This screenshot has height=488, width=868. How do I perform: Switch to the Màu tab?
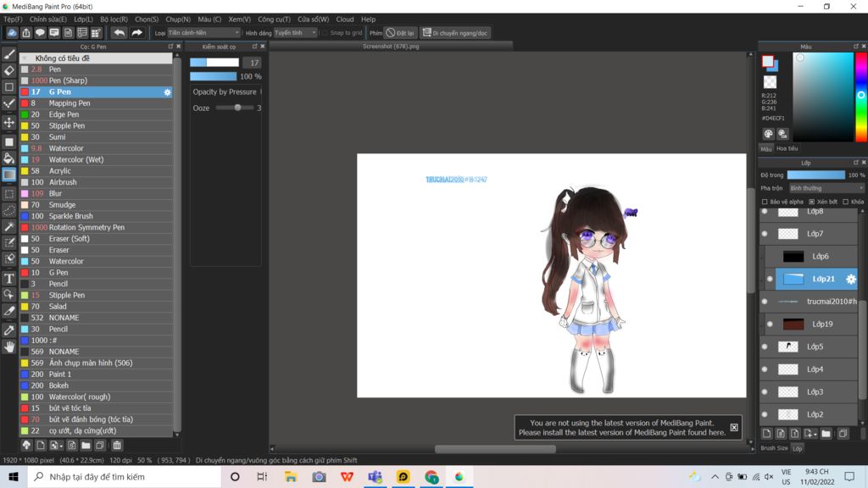765,148
